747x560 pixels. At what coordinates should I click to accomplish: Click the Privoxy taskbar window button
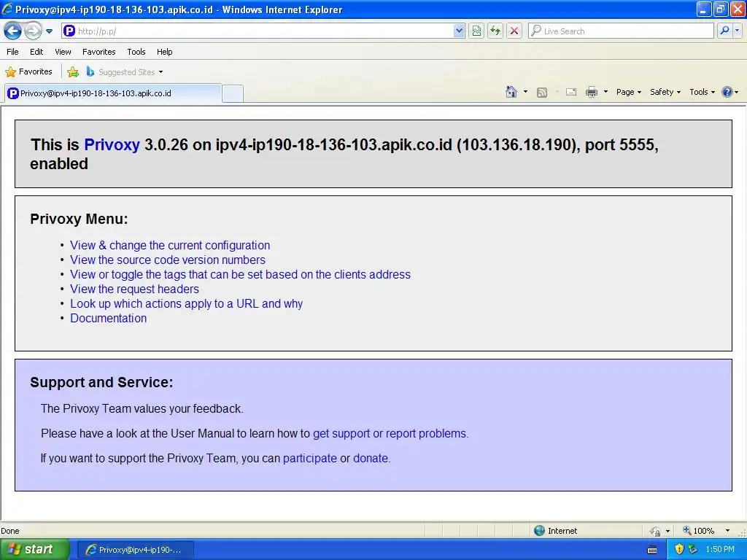pyautogui.click(x=135, y=550)
